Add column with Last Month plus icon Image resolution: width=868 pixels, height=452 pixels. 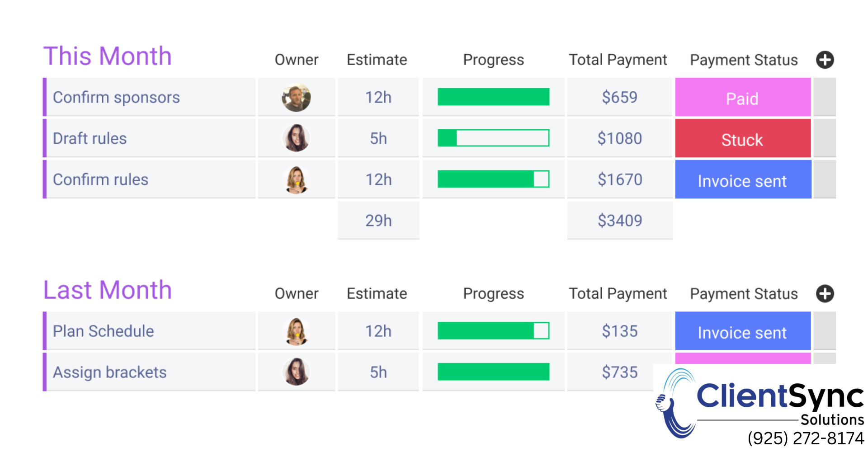point(825,293)
